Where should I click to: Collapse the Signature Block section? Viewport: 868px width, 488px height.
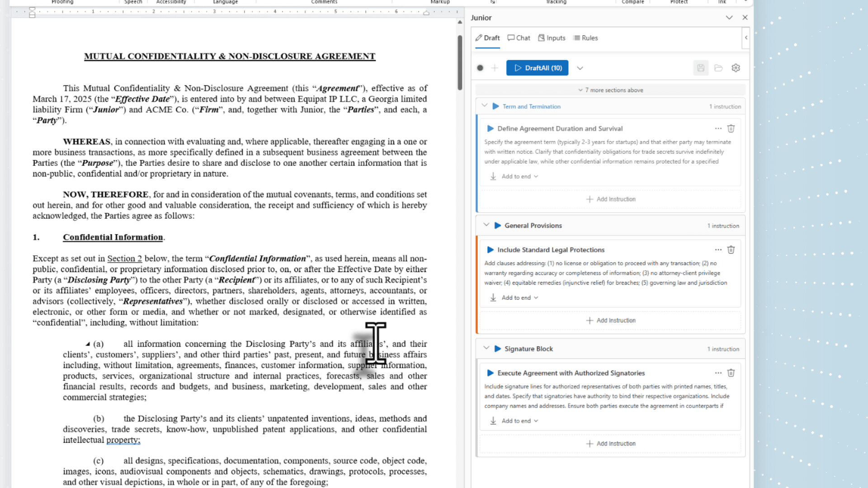[486, 348]
